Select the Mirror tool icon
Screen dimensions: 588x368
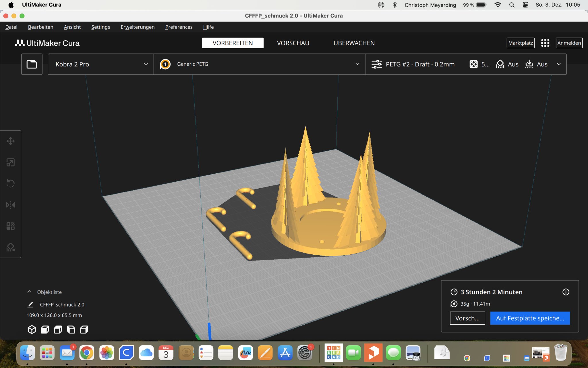11,205
